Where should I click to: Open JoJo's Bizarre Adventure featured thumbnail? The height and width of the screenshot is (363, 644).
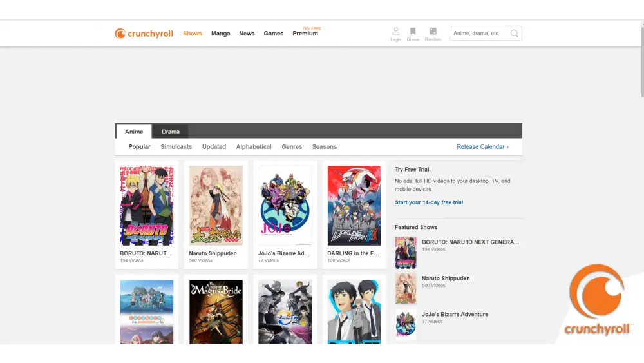pyautogui.click(x=406, y=324)
